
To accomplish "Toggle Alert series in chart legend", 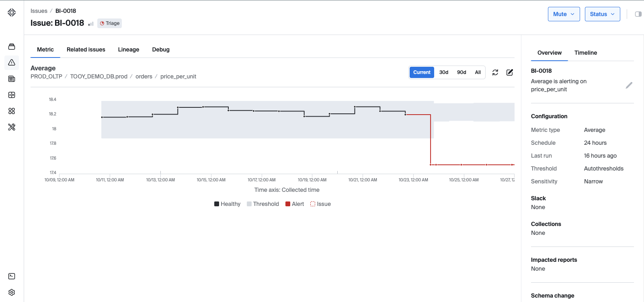I will point(295,204).
